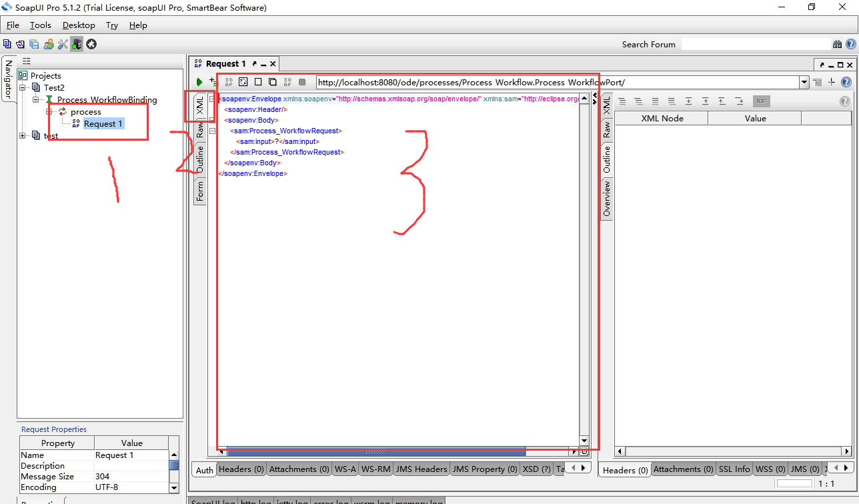Collapse the Test2 project tree
859x504 pixels.
click(22, 87)
